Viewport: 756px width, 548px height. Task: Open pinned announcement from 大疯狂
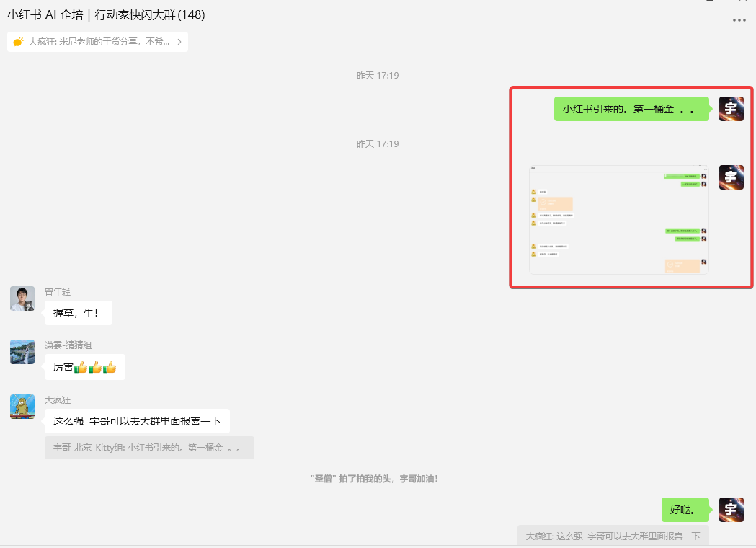point(97,42)
